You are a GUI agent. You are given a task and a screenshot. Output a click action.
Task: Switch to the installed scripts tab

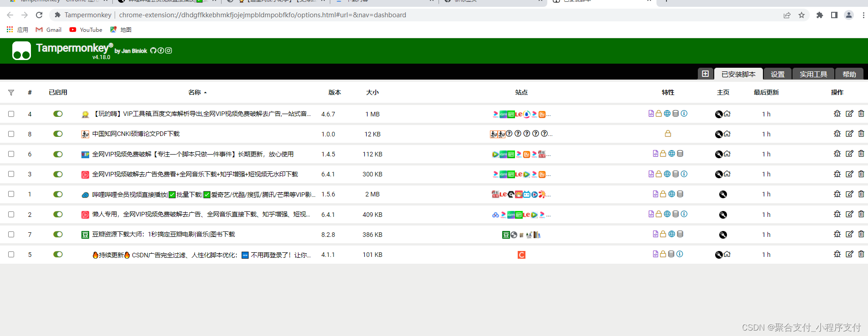point(738,74)
